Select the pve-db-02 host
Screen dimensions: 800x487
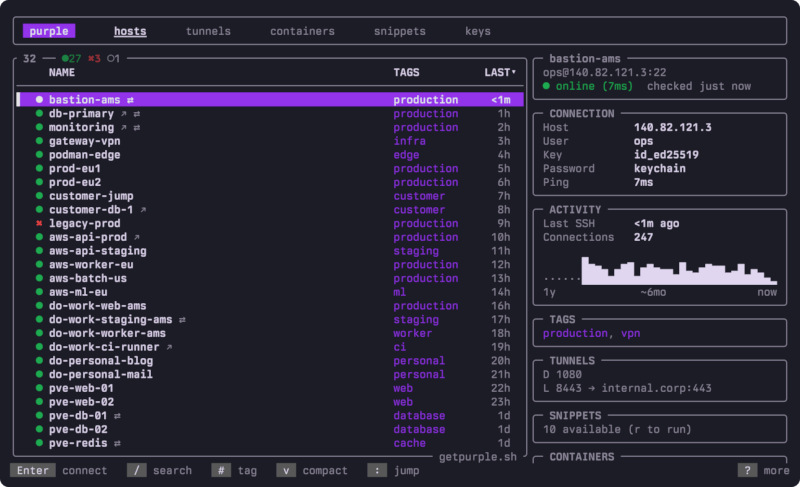(x=270, y=430)
